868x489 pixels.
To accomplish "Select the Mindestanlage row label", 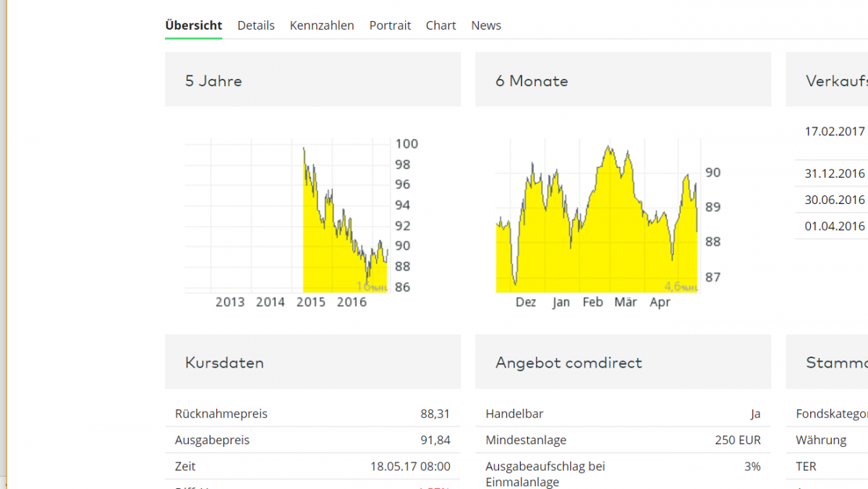I will tap(526, 440).
